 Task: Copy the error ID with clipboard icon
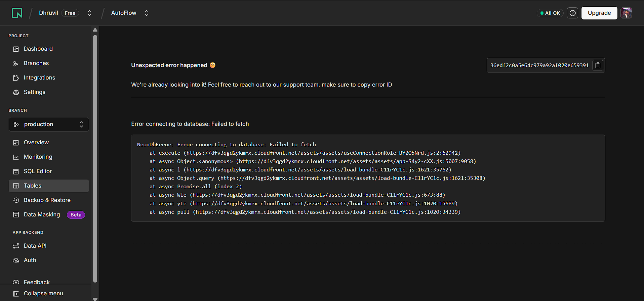click(598, 65)
